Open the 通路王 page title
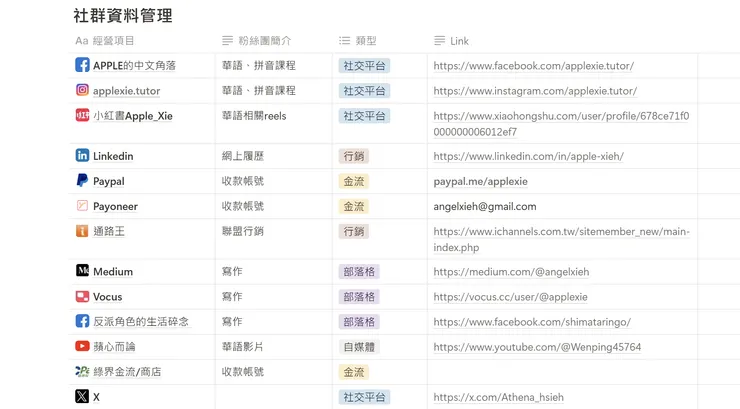 tap(109, 231)
